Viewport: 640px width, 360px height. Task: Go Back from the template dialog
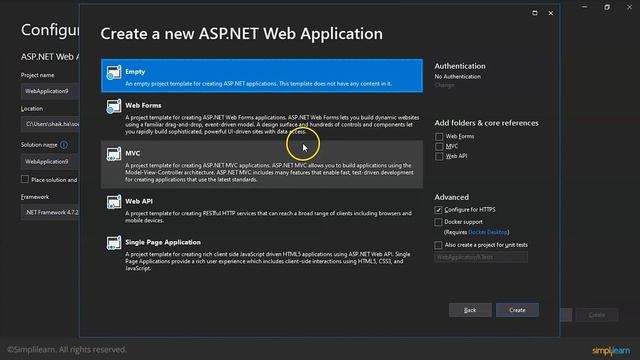coord(470,310)
